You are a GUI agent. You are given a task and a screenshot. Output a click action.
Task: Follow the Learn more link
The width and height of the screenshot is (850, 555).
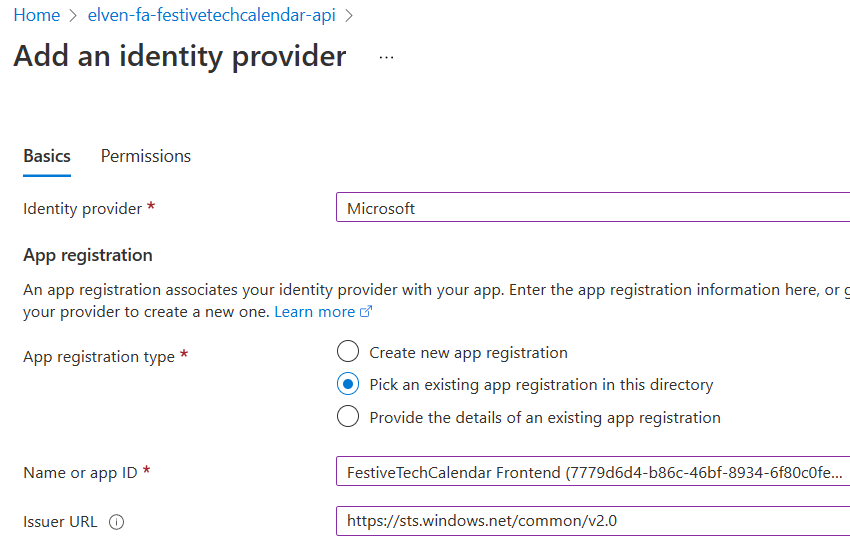(314, 312)
